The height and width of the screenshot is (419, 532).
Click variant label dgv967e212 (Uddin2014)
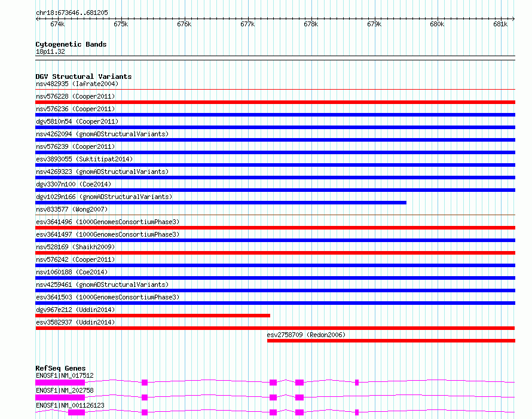click(75, 310)
